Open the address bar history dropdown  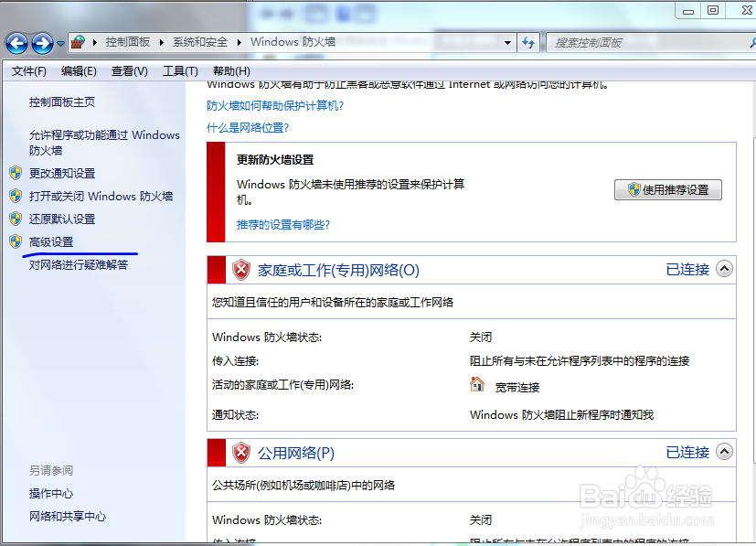507,43
